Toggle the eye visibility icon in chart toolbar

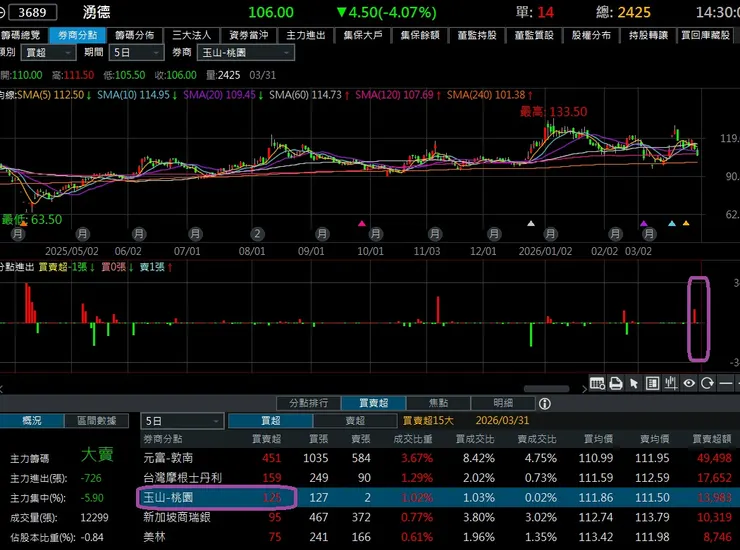point(689,383)
